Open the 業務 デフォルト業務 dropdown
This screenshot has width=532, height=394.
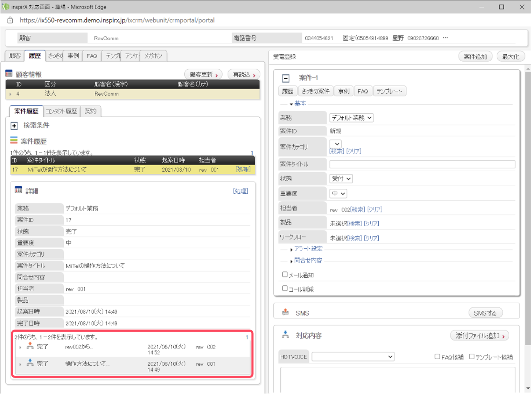[x=351, y=118]
